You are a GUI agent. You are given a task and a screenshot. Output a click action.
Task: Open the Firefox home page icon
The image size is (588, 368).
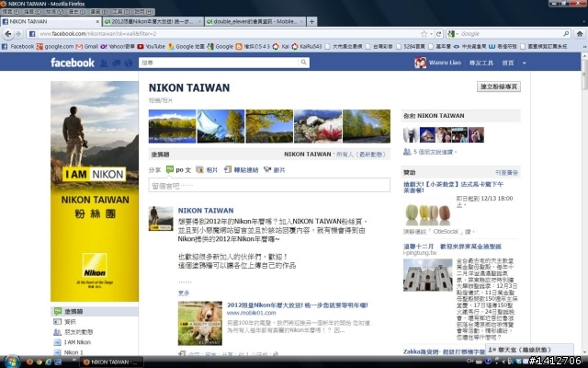coord(580,34)
